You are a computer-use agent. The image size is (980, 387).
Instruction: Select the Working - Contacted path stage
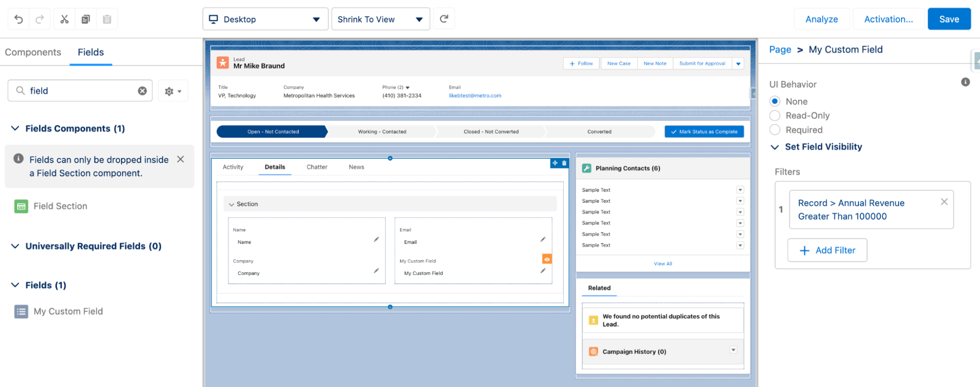382,132
